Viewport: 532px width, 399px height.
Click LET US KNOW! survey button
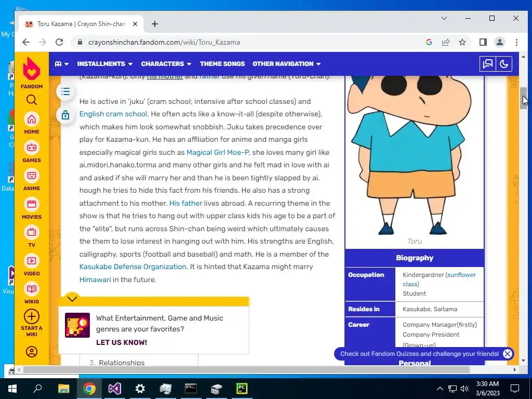[x=122, y=342]
